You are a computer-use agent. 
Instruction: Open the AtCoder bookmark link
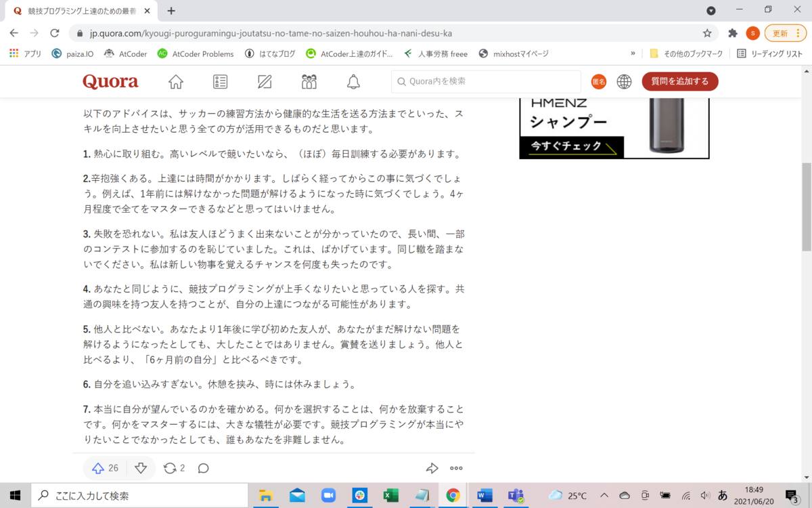[125, 54]
